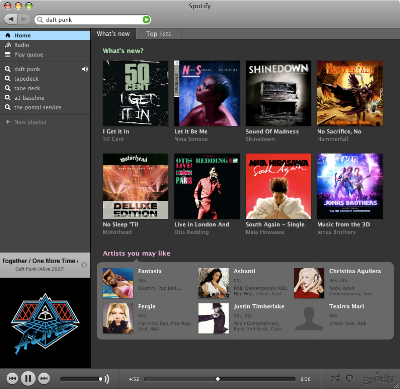Click the song progress bar handle

[x=218, y=379]
